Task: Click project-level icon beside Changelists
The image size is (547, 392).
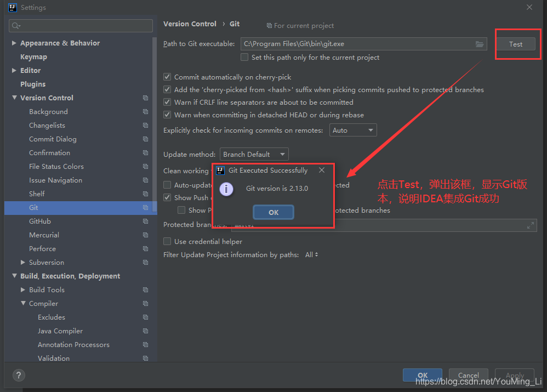Action: coord(145,126)
